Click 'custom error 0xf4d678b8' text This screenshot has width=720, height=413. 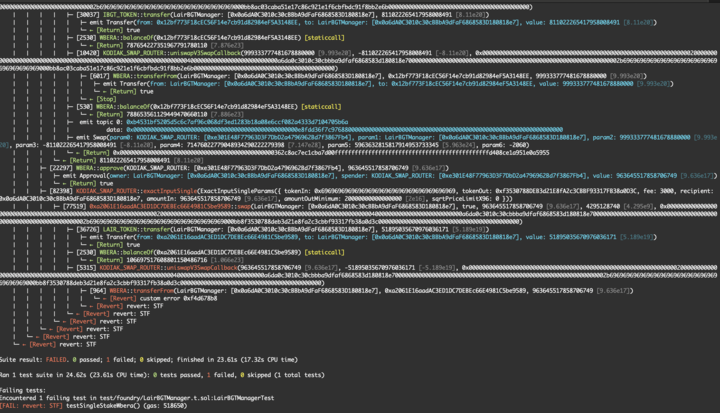(179, 298)
